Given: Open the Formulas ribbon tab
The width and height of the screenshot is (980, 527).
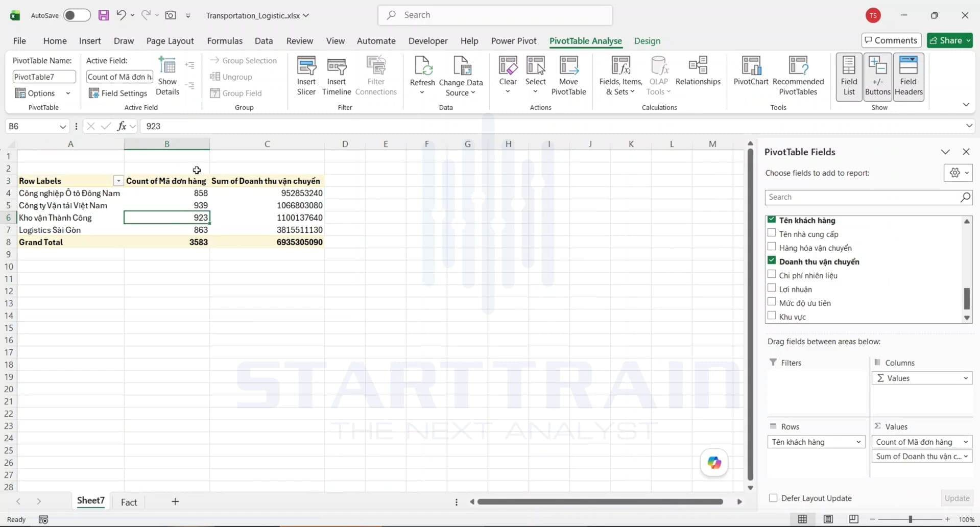Looking at the screenshot, I should click(x=225, y=41).
